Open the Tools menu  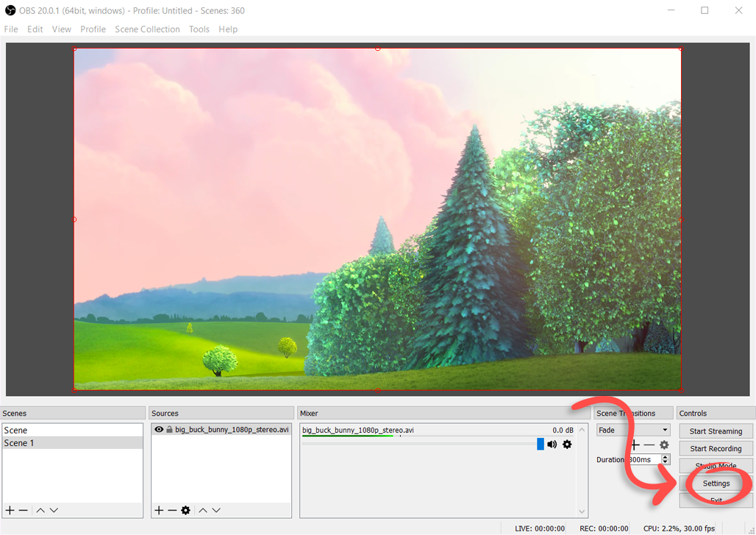199,29
